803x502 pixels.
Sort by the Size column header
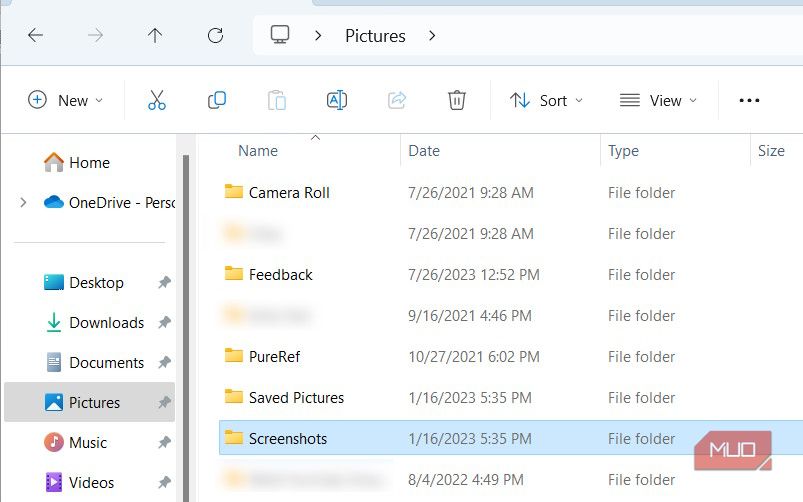point(771,151)
